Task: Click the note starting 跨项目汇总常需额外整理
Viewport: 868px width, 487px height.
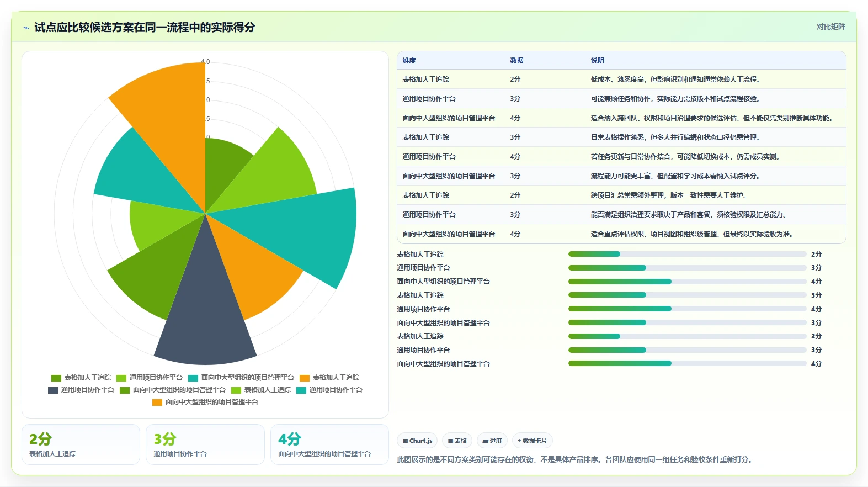Action: pyautogui.click(x=670, y=195)
